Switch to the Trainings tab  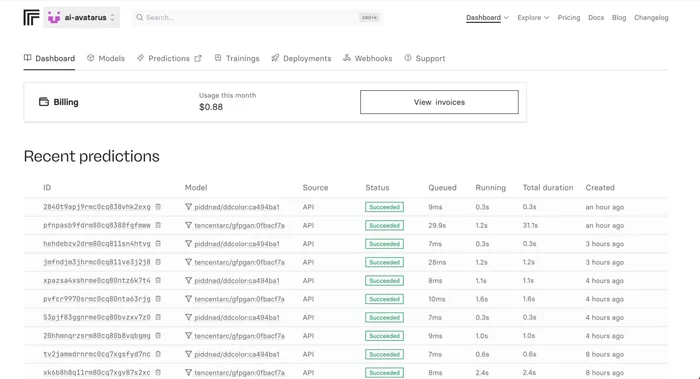(237, 58)
